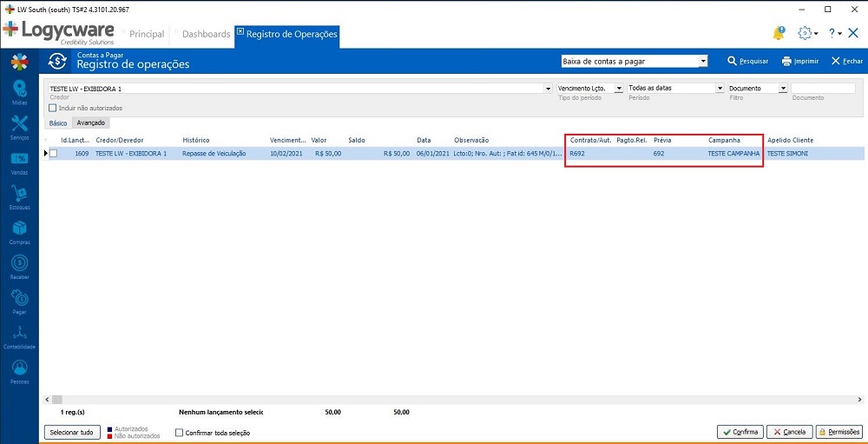868x444 pixels.
Task: Sort by Valor column header
Action: pyautogui.click(x=319, y=140)
